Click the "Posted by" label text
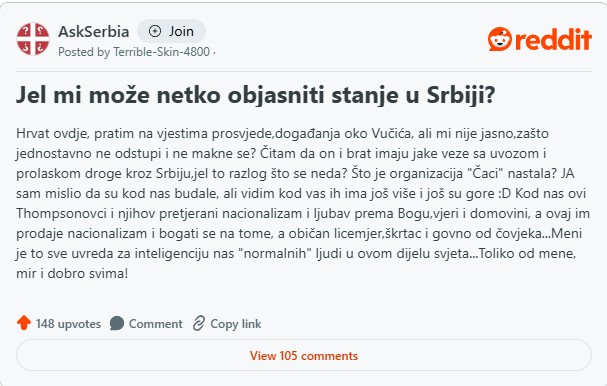Screen dimensions: 607x386 [x=84, y=52]
